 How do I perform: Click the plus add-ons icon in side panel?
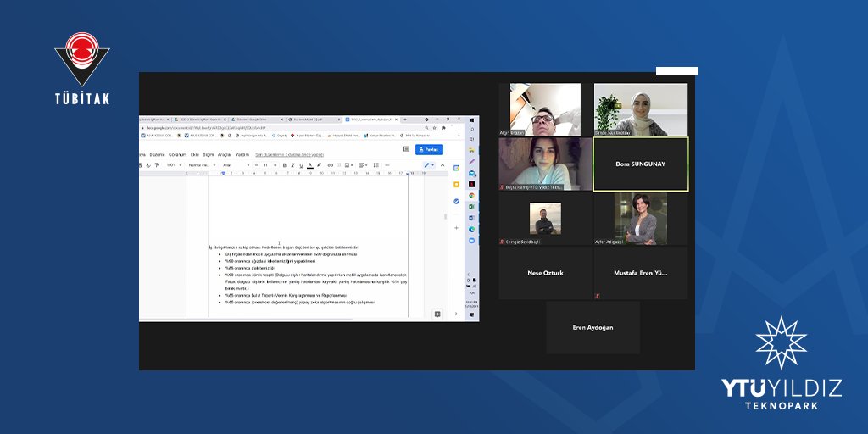click(x=456, y=227)
